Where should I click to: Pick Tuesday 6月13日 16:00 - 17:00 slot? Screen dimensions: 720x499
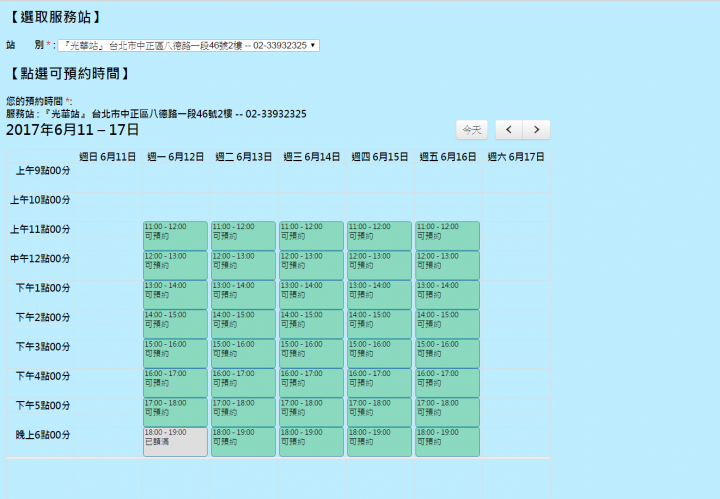click(243, 383)
